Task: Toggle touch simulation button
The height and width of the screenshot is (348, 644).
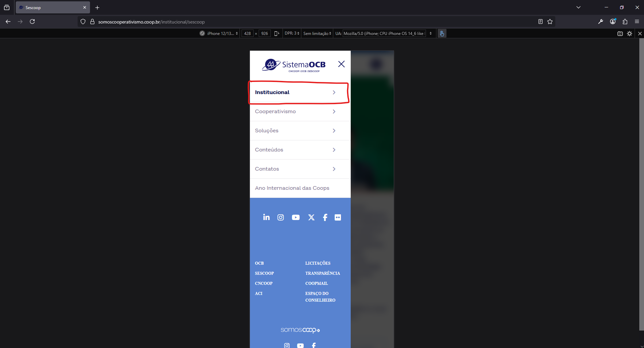Action: point(442,33)
